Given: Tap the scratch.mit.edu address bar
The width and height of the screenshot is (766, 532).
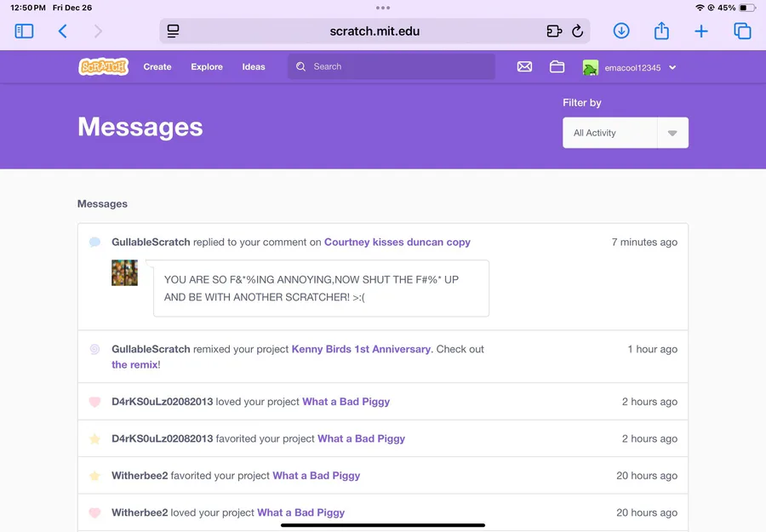Looking at the screenshot, I should 374,31.
